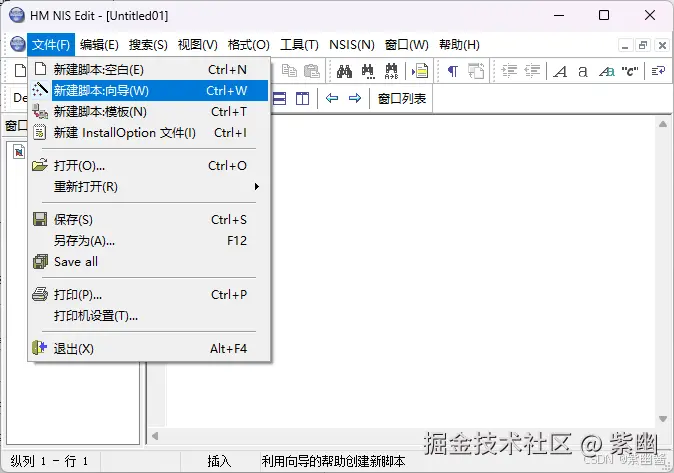The width and height of the screenshot is (674, 473).
Task: Expand the 重新打开(R) submenu
Action: tap(149, 187)
